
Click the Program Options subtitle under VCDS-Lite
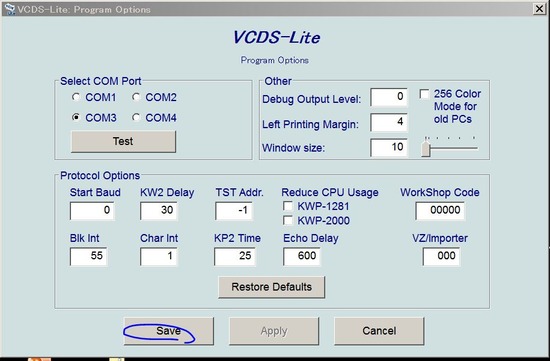[275, 60]
